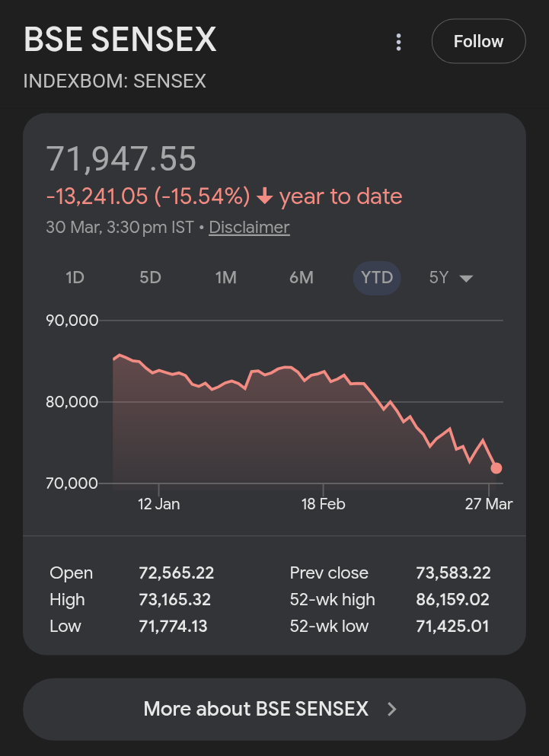Select the 5D time range
Viewport: 549px width, 756px height.
[x=150, y=278]
